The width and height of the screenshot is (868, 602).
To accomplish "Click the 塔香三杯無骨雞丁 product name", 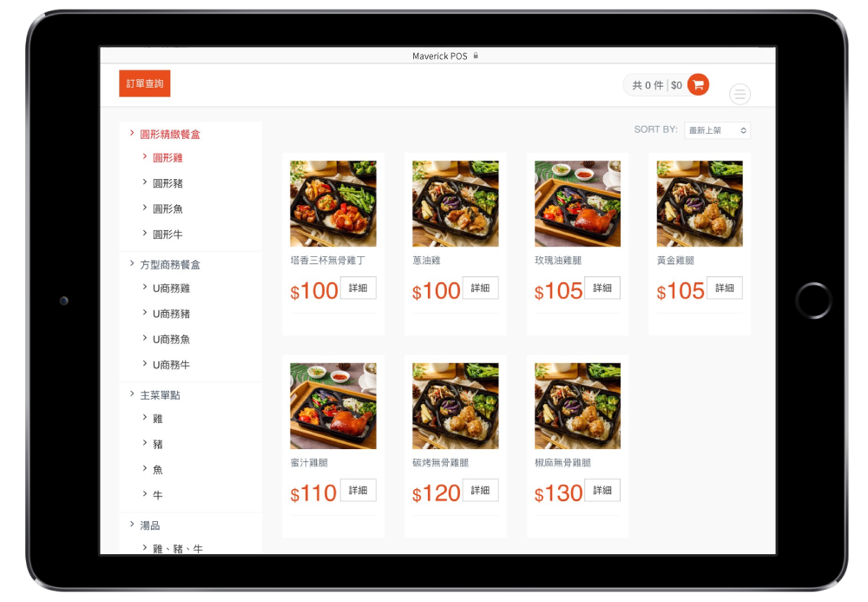I will [x=328, y=261].
